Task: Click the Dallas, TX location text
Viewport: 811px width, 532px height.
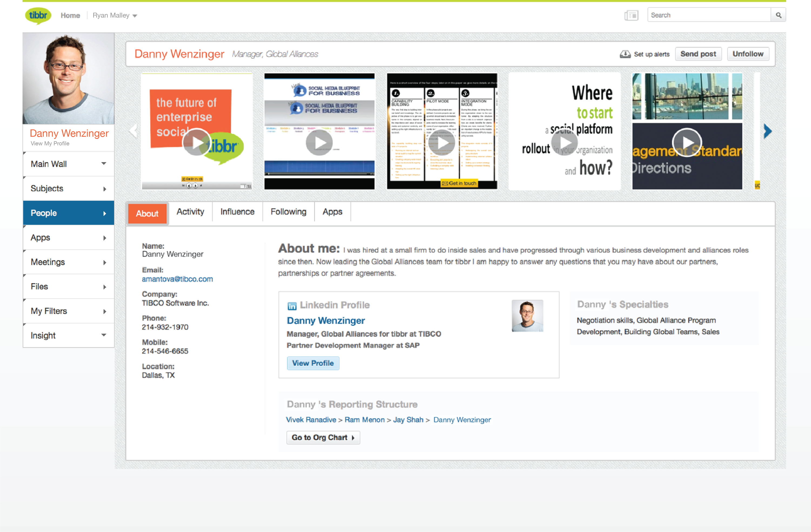Action: coord(158,375)
